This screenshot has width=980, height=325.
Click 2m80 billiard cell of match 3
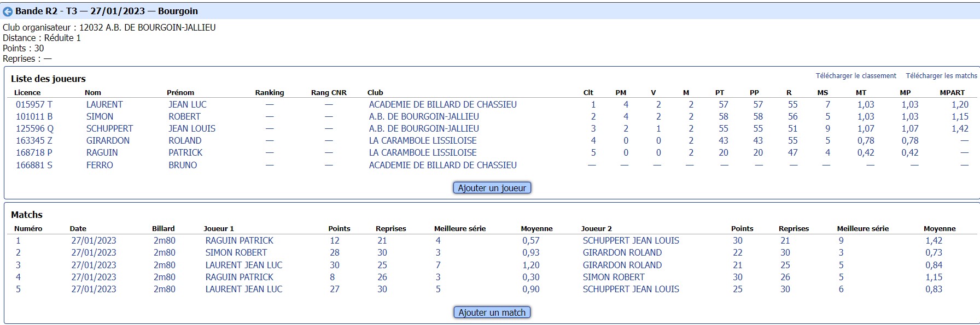pos(164,265)
